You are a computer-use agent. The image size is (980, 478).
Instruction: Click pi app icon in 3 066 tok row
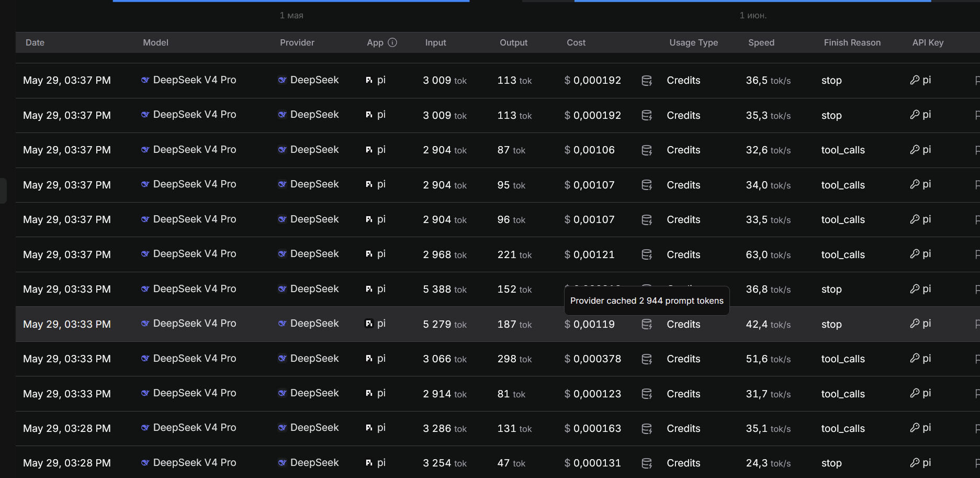point(369,359)
